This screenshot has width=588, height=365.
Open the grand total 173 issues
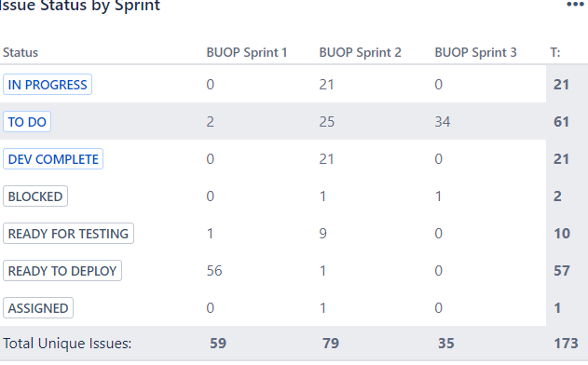click(566, 344)
